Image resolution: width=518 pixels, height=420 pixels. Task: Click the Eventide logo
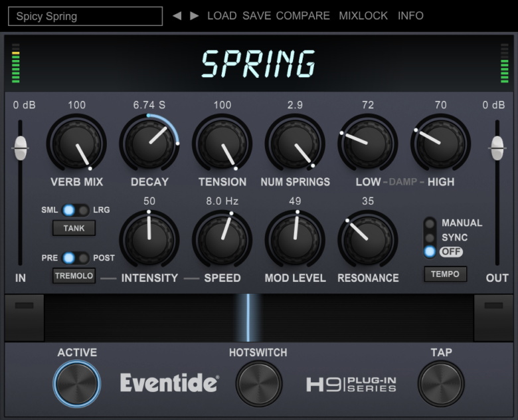coord(169,383)
